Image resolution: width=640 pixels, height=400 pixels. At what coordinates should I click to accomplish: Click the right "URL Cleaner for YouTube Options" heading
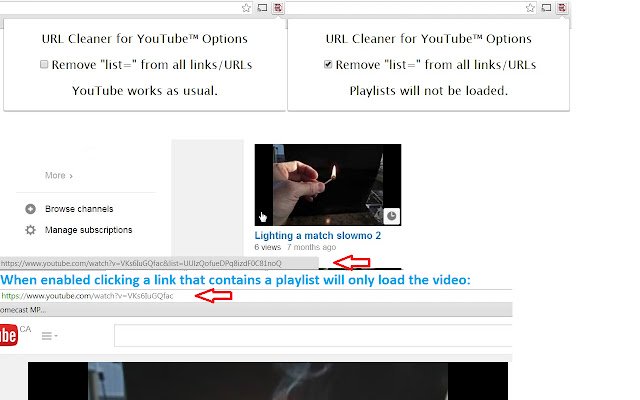coord(429,38)
